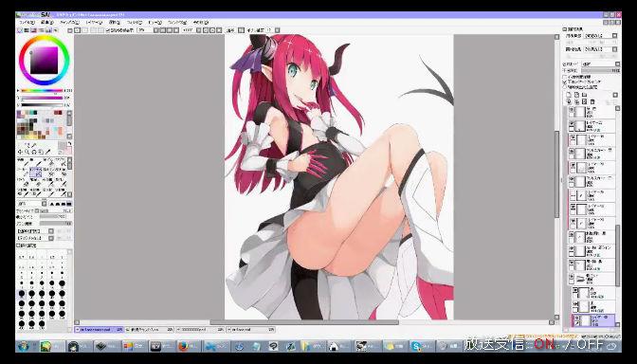This screenshot has width=637, height=364.
Task: Adjust the ブラシサイズ brush size slider
Action: coord(55,210)
